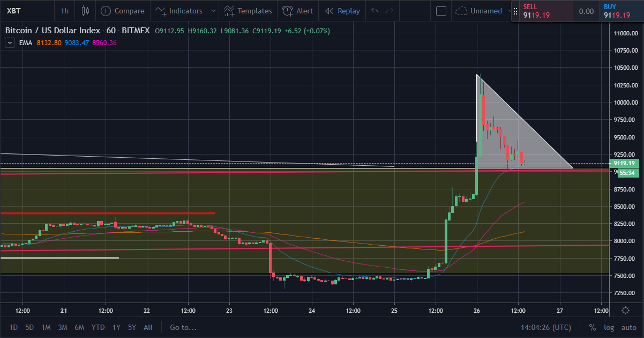Start bar Replay mode
The height and width of the screenshot is (338, 644).
pyautogui.click(x=342, y=11)
